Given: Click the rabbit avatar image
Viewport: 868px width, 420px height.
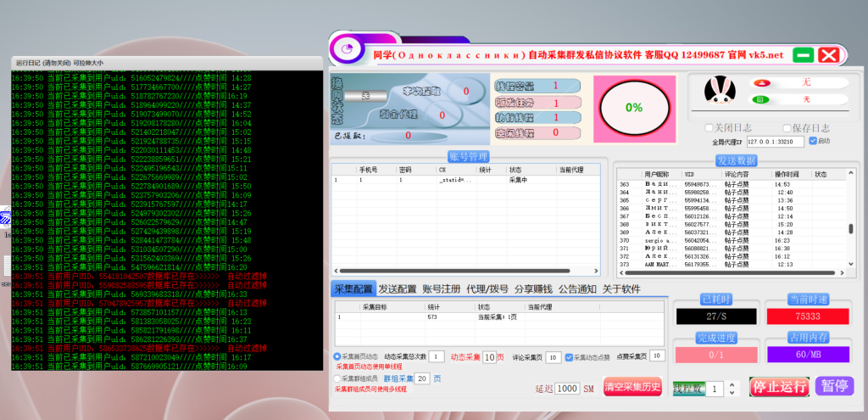Looking at the screenshot, I should (x=719, y=91).
